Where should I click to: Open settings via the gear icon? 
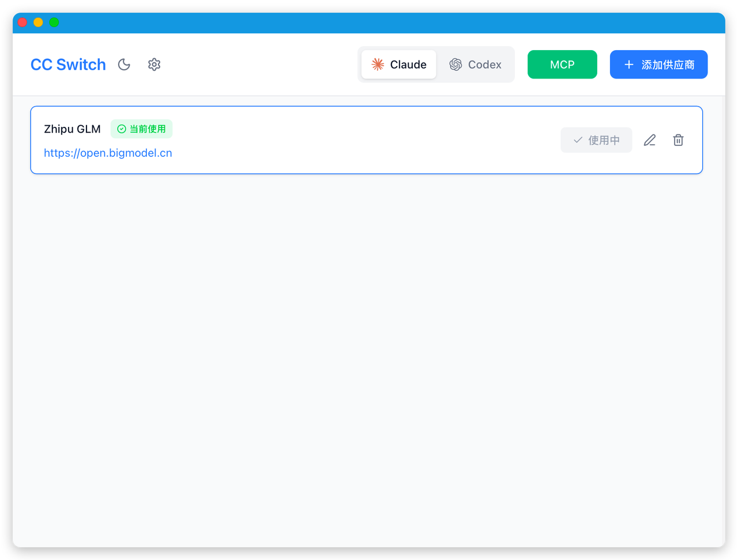(154, 65)
